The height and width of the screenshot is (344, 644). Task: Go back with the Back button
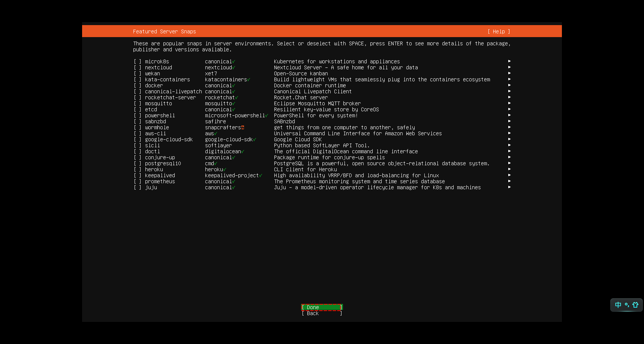(322, 313)
